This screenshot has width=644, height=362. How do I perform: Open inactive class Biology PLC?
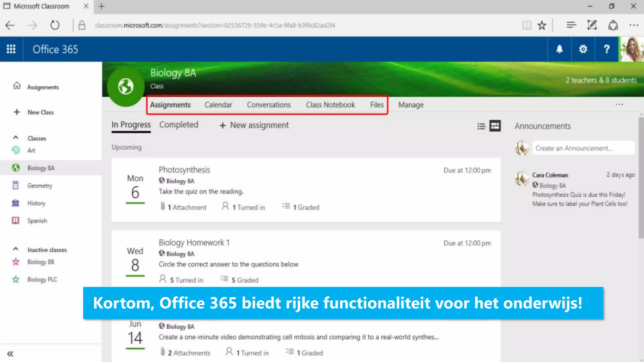(x=42, y=279)
